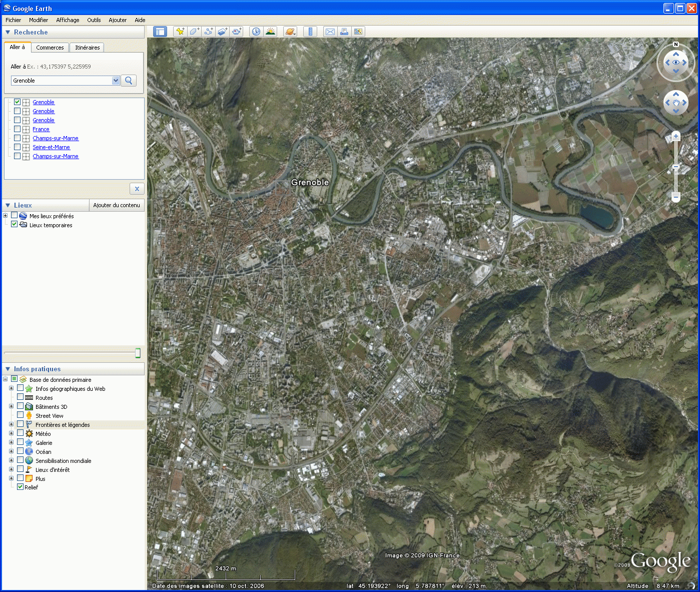Zoom out with minus button

[676, 197]
